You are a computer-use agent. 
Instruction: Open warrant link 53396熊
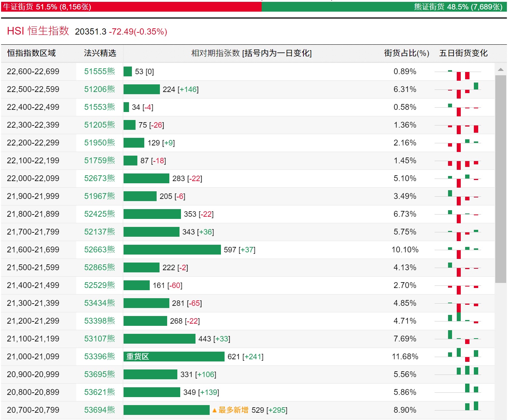pyautogui.click(x=100, y=356)
